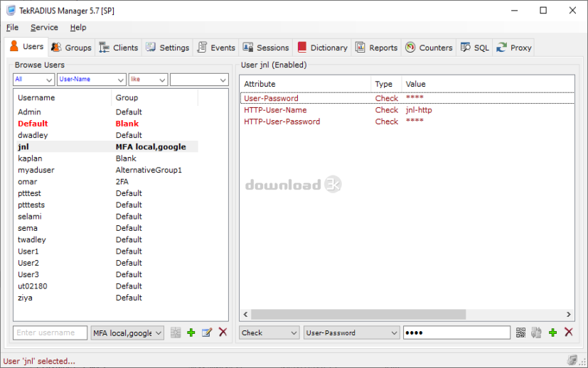Click the grayed smart card icon next to group dropdown

[176, 332]
